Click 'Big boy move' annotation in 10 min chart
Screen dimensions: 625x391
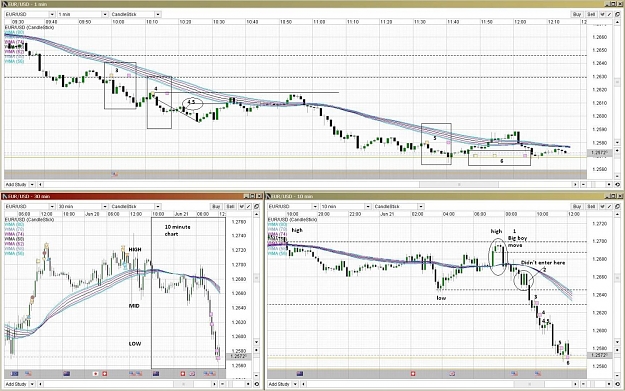click(517, 242)
